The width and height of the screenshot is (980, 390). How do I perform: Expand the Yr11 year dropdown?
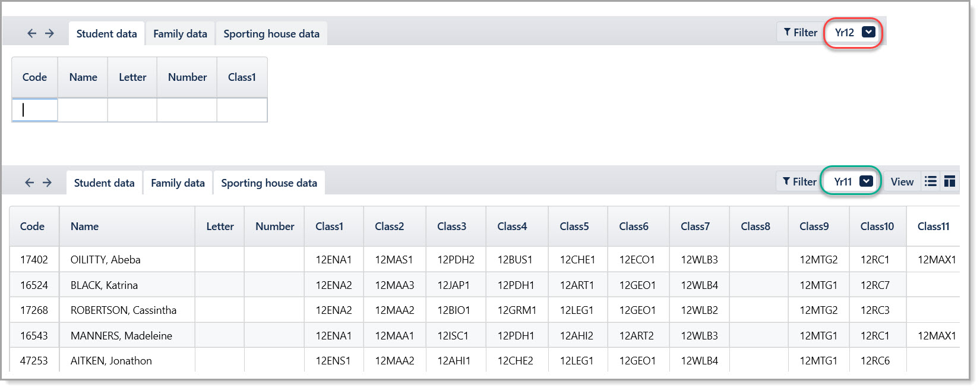867,182
